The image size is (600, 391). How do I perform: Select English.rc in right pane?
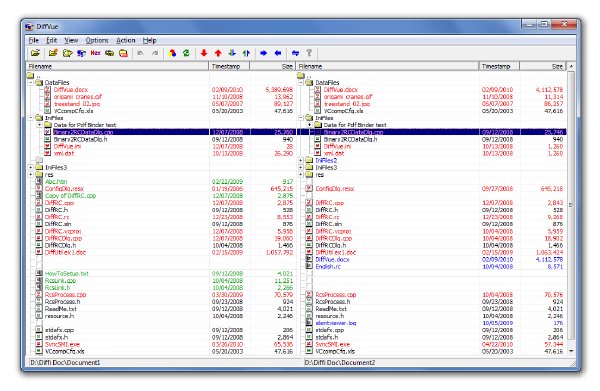click(328, 267)
